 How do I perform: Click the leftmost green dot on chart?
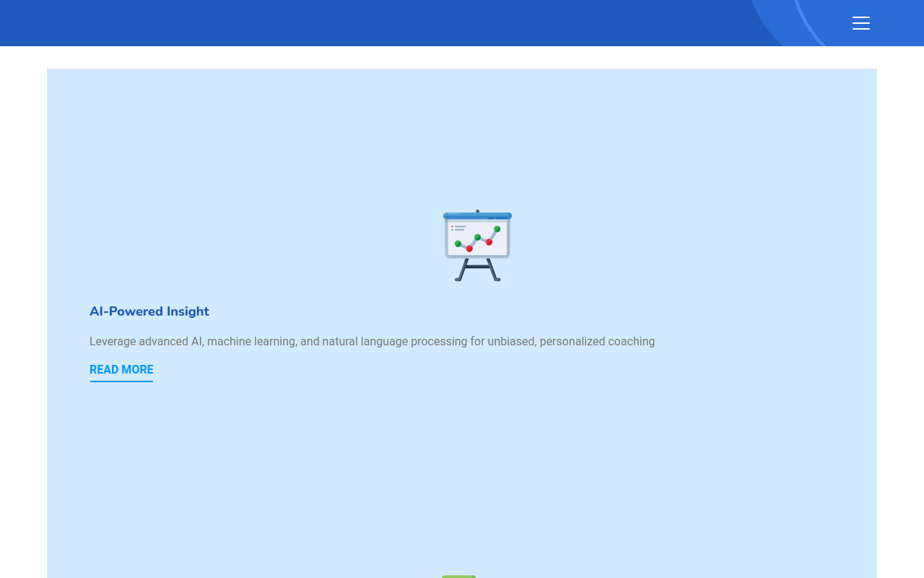click(458, 243)
